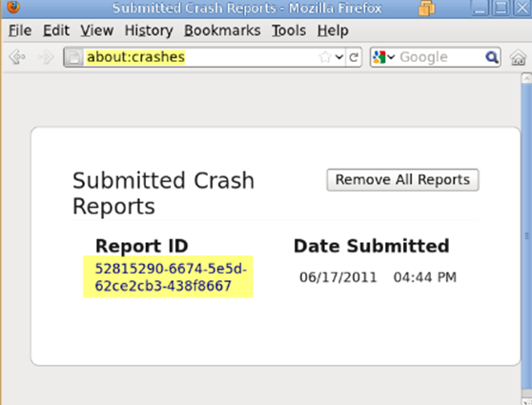
Task: Click the vertical scrollbar up arrow
Action: (x=526, y=79)
